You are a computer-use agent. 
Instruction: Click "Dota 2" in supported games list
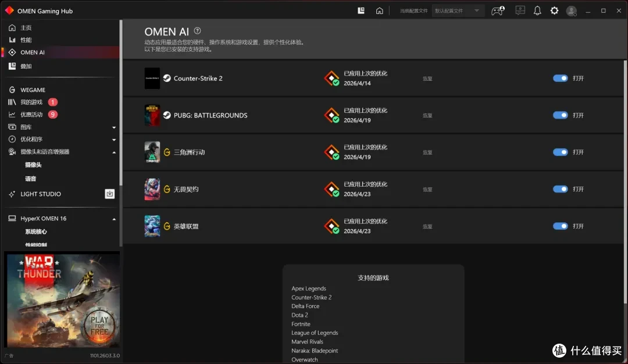pos(299,315)
